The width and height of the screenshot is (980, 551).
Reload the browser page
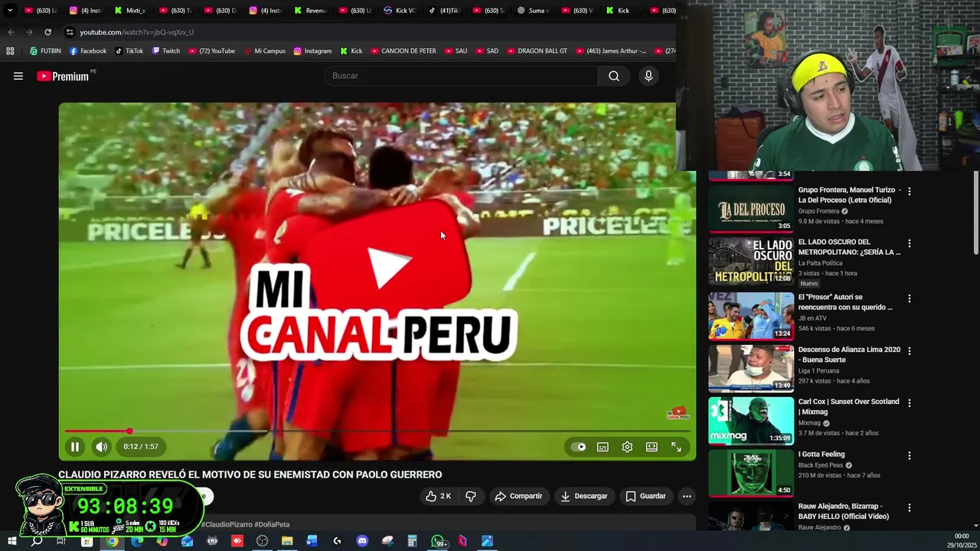pos(47,32)
